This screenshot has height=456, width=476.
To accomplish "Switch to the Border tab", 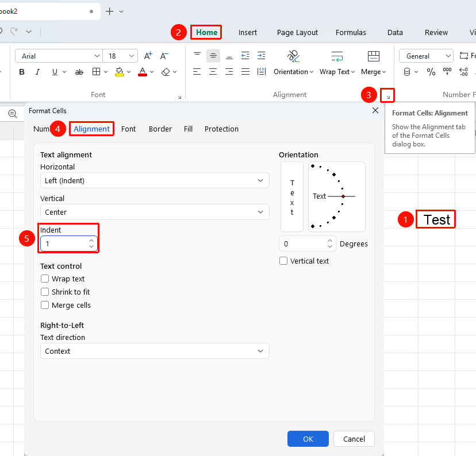I will (160, 129).
